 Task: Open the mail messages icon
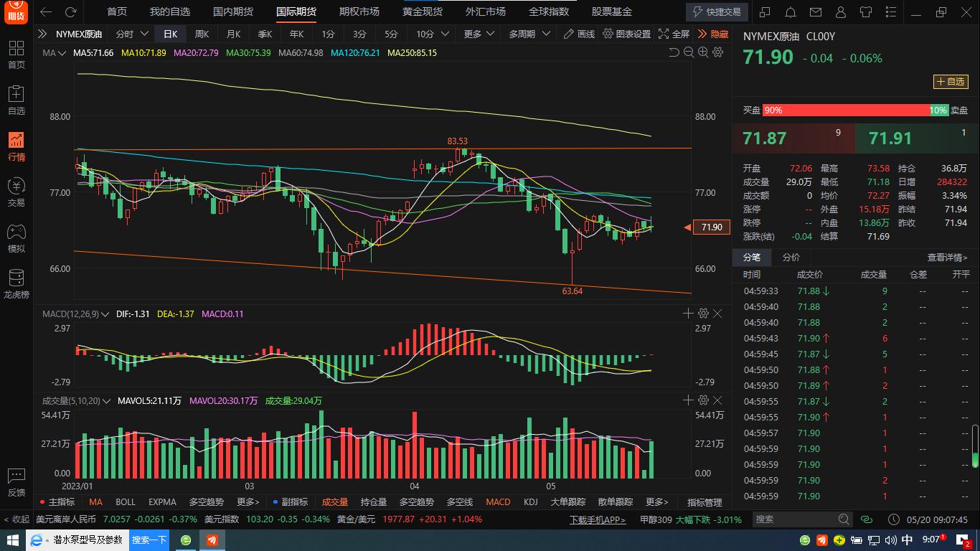coord(815,11)
